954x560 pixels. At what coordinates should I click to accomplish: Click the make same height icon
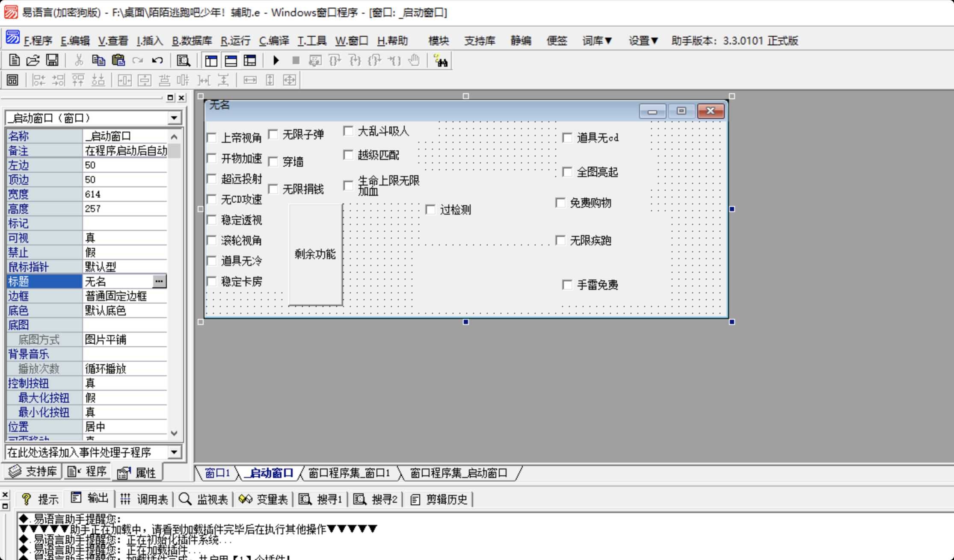point(270,80)
